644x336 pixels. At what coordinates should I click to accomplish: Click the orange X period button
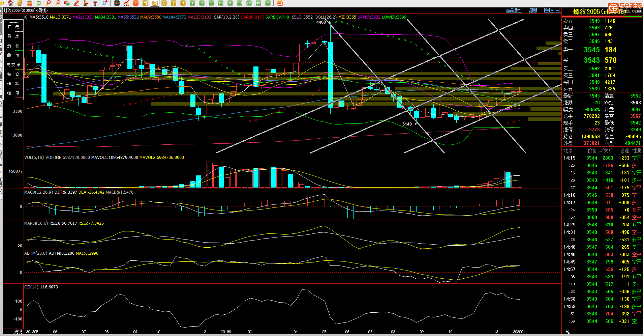pyautogui.click(x=183, y=3)
